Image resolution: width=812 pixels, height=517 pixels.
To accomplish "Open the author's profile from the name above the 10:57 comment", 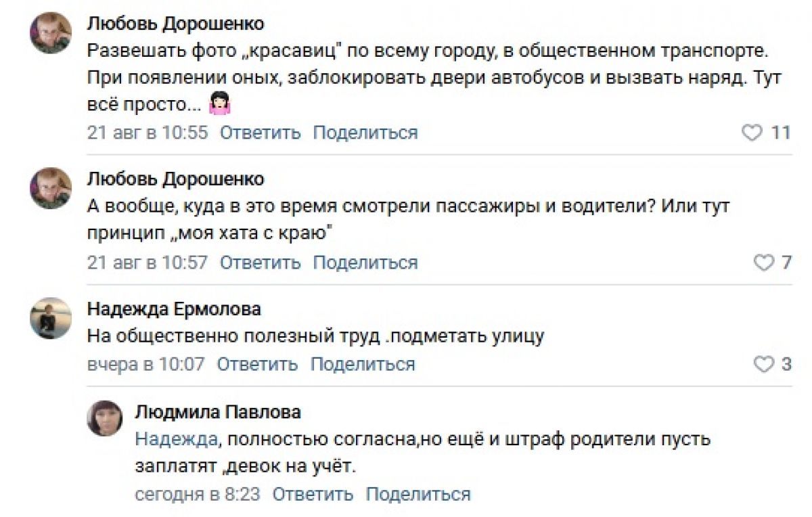I will click(175, 179).
